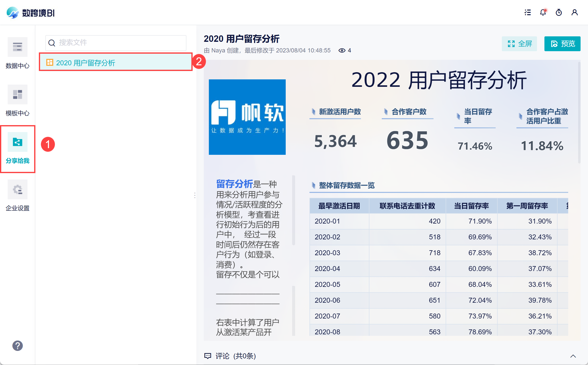Click the timer clock icon in header
This screenshot has height=365, width=588.
559,12
